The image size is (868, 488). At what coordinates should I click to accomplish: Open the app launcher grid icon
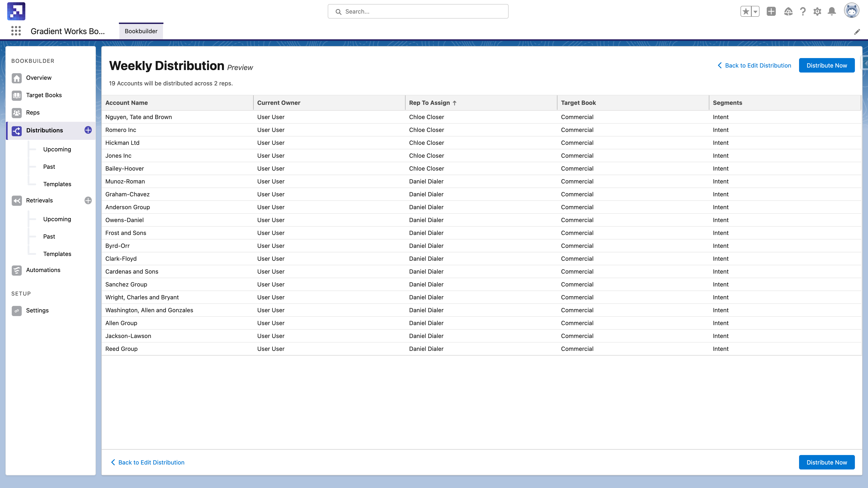(x=16, y=31)
